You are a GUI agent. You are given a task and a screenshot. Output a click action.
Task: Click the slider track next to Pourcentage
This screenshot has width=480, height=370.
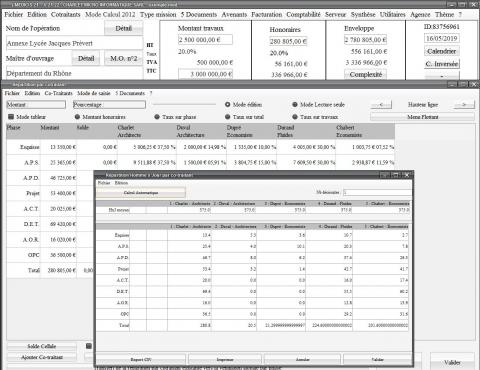coord(184,104)
